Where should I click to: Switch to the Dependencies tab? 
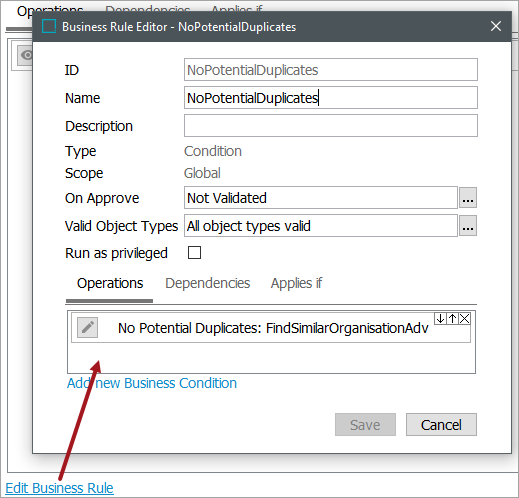tap(208, 283)
